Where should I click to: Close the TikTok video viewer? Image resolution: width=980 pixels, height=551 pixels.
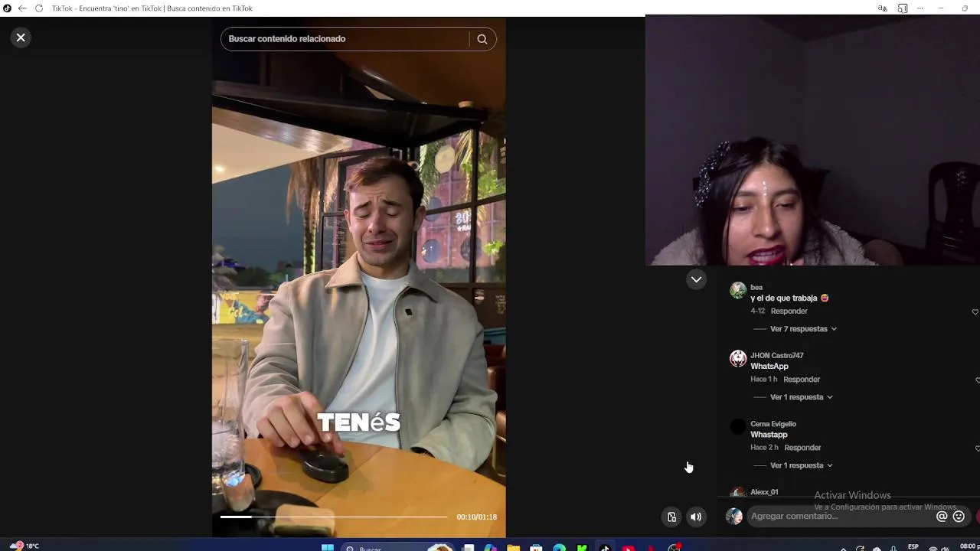[21, 37]
